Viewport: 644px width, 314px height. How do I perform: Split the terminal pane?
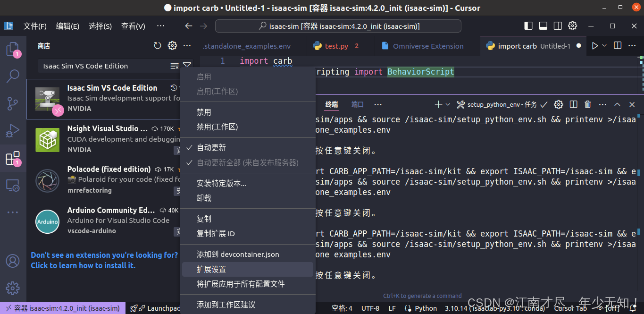(x=573, y=104)
